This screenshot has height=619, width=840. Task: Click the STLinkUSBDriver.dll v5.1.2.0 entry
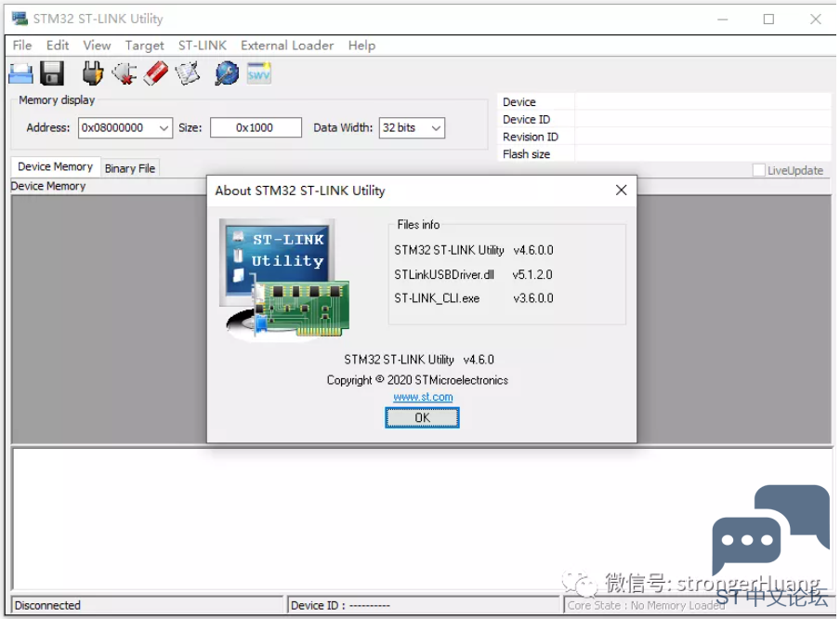473,274
